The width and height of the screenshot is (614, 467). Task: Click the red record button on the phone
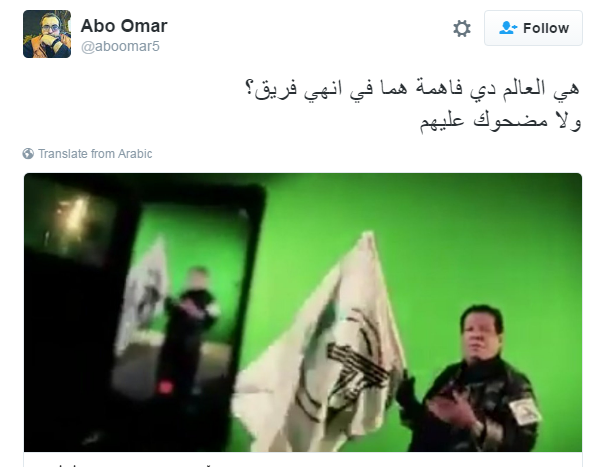(165, 387)
